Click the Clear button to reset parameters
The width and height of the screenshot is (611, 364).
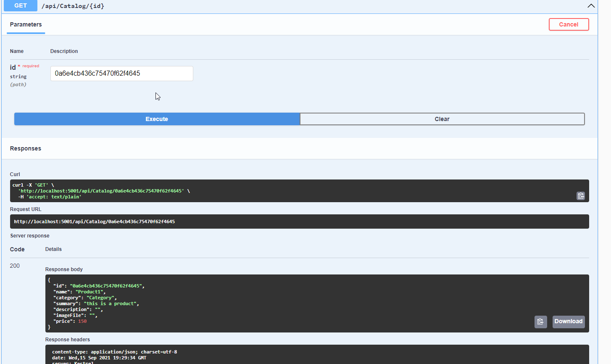[x=442, y=119]
